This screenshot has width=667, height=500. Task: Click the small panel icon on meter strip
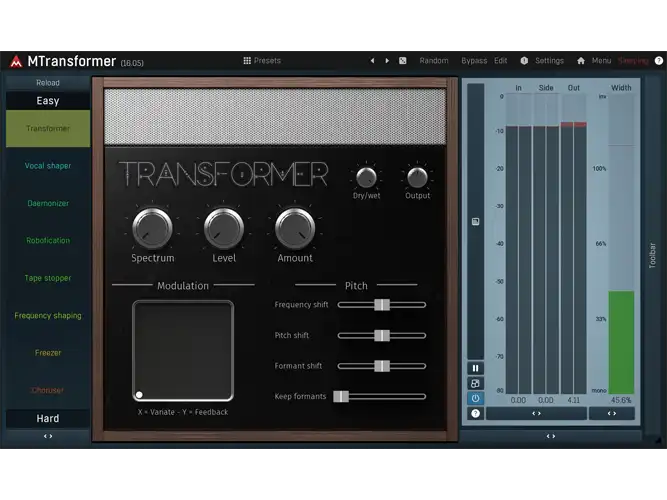pyautogui.click(x=476, y=221)
